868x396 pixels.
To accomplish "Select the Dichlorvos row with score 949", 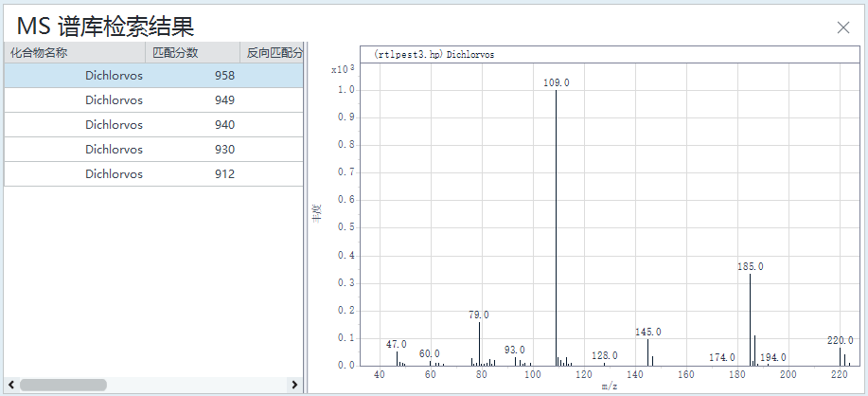I will click(x=154, y=100).
